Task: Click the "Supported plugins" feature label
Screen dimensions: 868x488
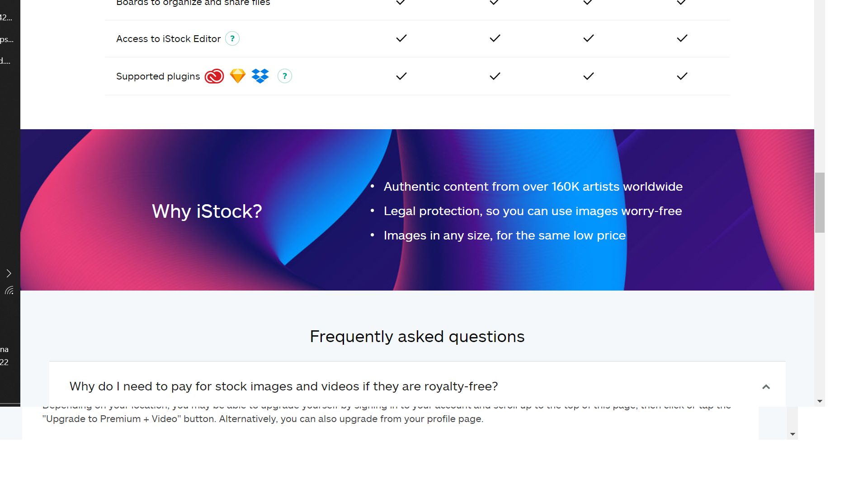Action: tap(158, 76)
